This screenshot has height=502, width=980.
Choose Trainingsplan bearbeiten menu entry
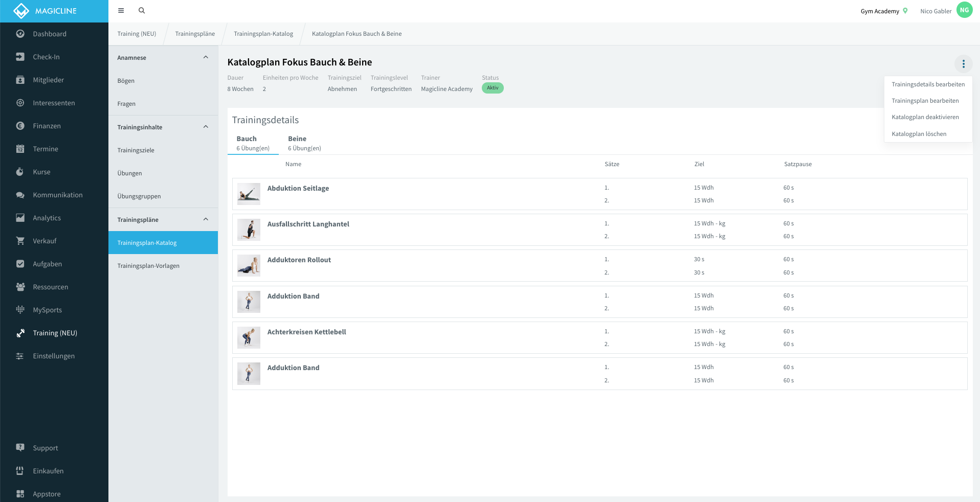925,101
